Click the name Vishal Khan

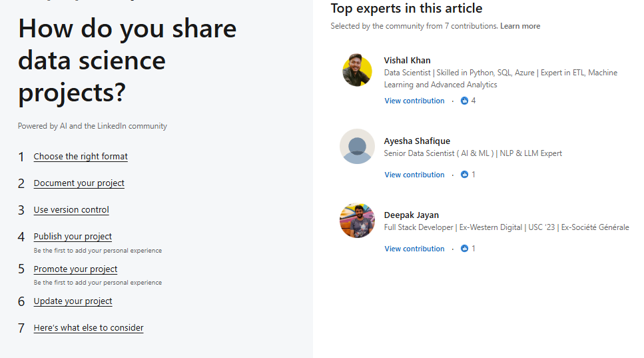click(407, 61)
